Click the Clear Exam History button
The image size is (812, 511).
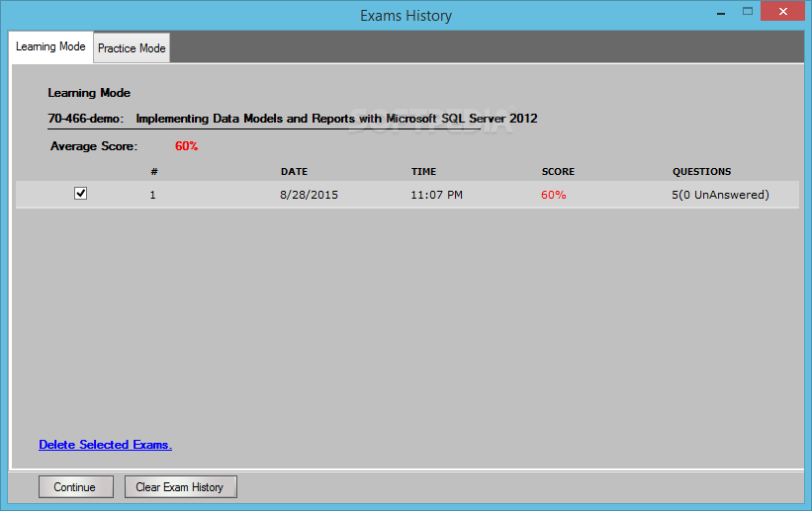[x=181, y=487]
